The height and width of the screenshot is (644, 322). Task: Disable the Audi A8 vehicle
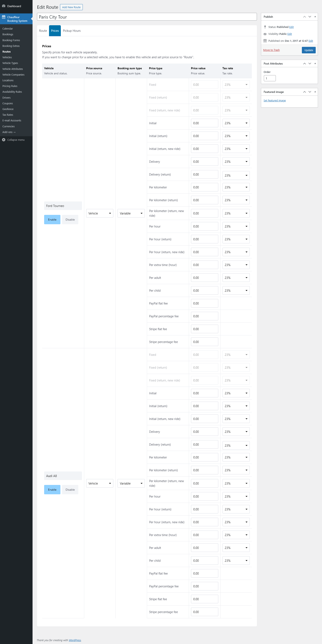click(70, 489)
